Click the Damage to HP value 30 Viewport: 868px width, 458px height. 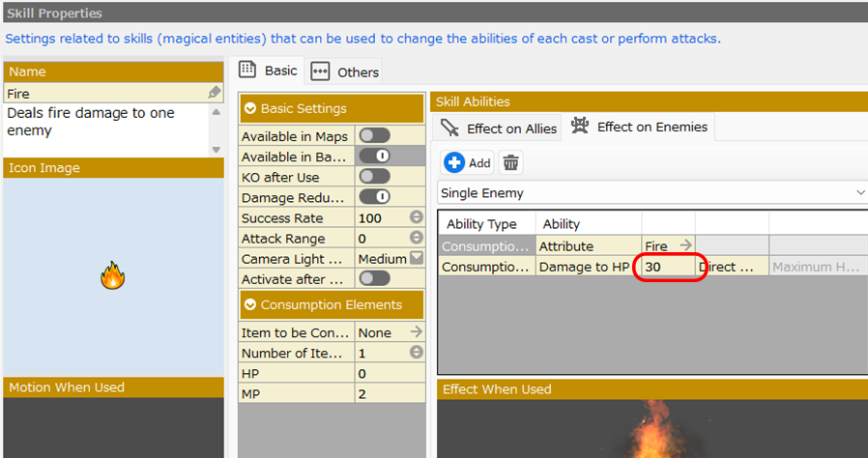click(x=668, y=267)
